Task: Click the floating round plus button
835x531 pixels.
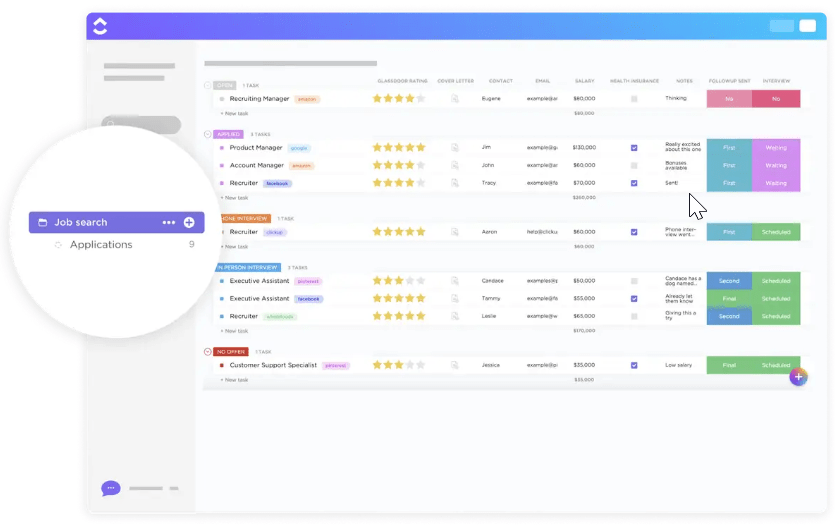Action: point(798,377)
